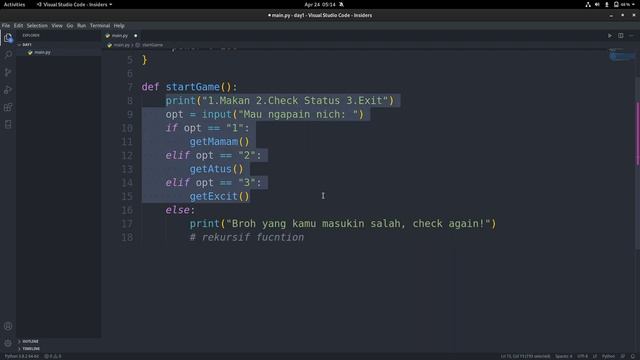The width and height of the screenshot is (640, 360).
Task: Change indentation via Spaces: 4
Action: 563,356
